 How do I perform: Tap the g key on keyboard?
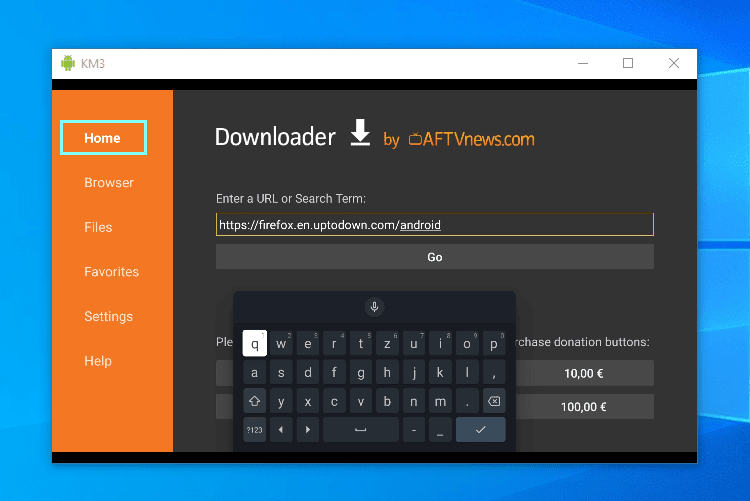click(361, 372)
